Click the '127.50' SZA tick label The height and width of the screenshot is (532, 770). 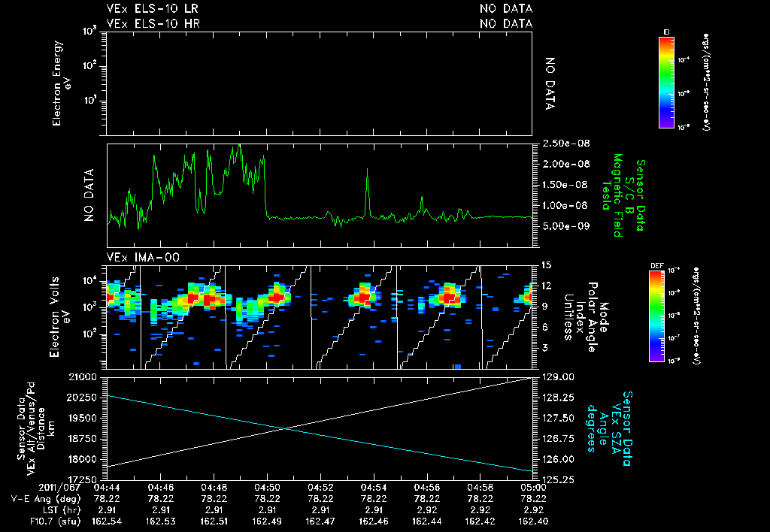(559, 418)
